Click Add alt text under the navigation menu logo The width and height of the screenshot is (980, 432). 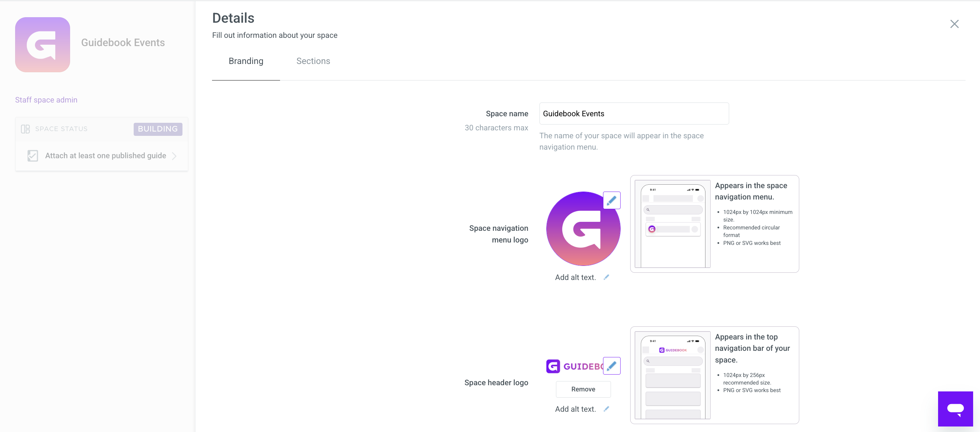[x=575, y=277]
